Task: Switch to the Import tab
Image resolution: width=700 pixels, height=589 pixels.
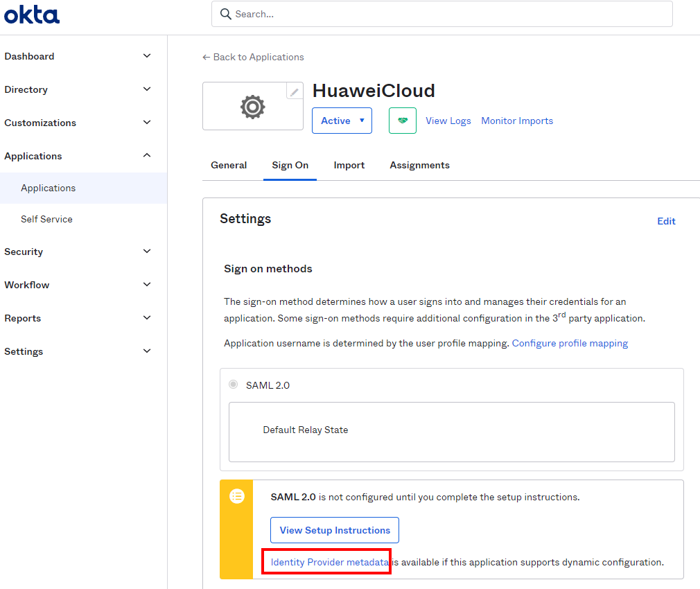Action: [349, 165]
